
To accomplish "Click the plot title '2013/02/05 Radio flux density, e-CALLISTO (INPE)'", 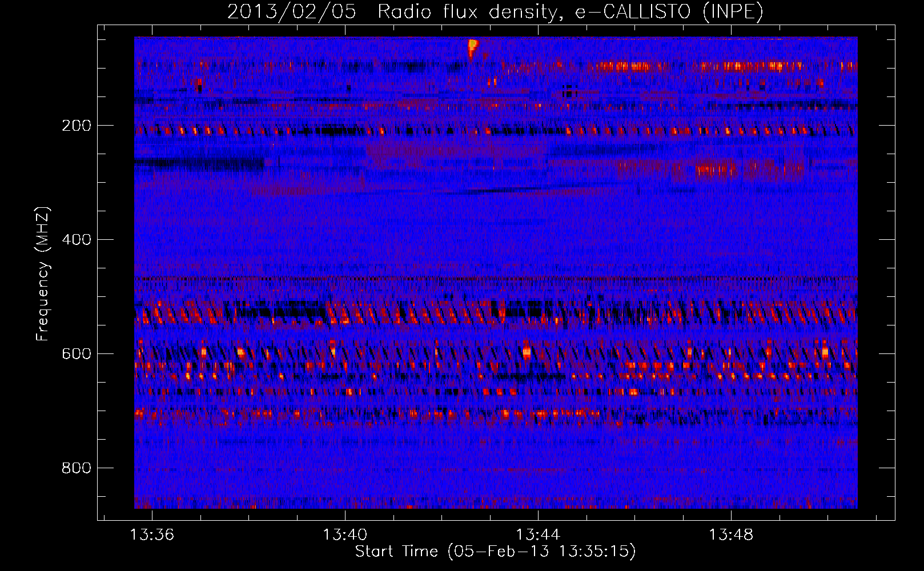I will [x=495, y=11].
